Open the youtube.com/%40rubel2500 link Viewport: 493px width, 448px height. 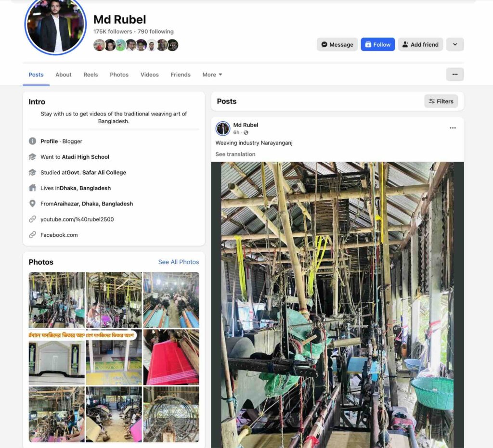point(77,219)
